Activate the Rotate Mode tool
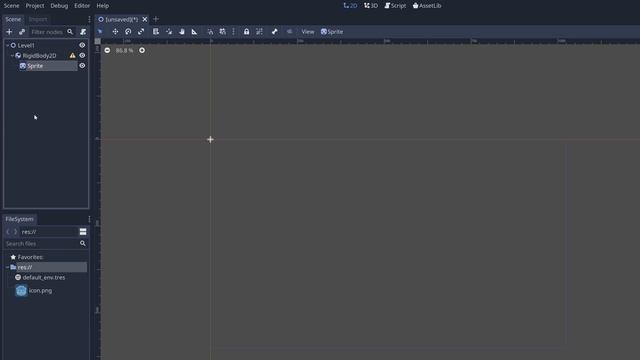This screenshot has height=360, width=640. pyautogui.click(x=128, y=31)
